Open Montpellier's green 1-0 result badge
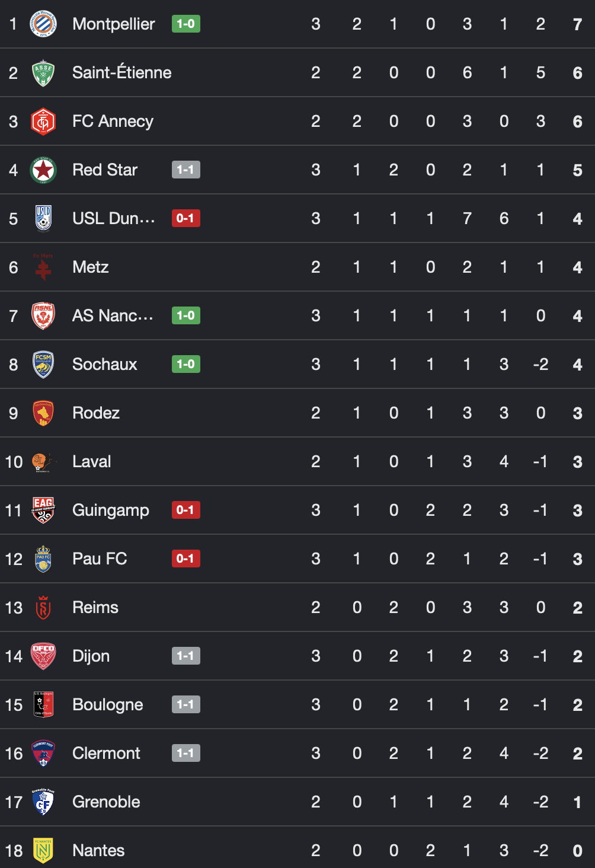This screenshot has width=595, height=868. 186,24
